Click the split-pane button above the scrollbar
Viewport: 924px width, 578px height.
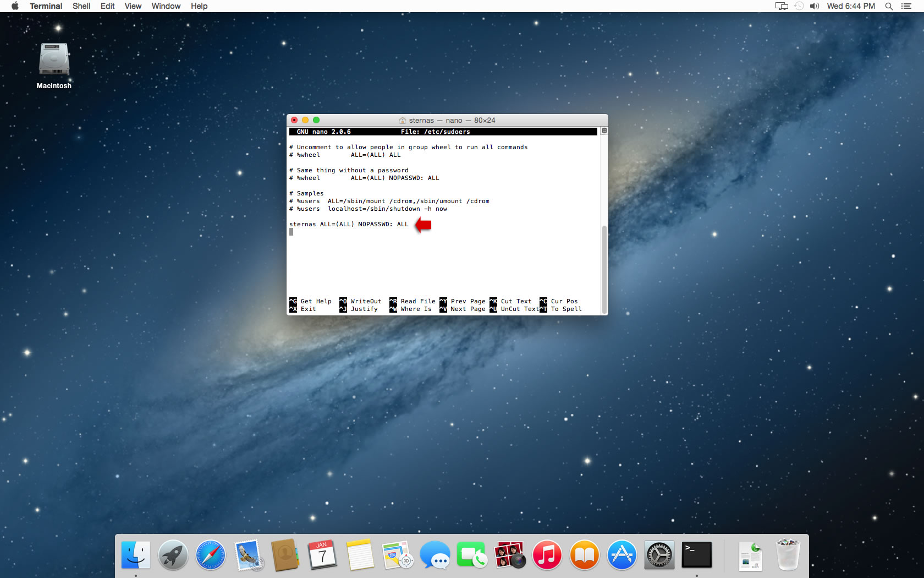coord(604,131)
